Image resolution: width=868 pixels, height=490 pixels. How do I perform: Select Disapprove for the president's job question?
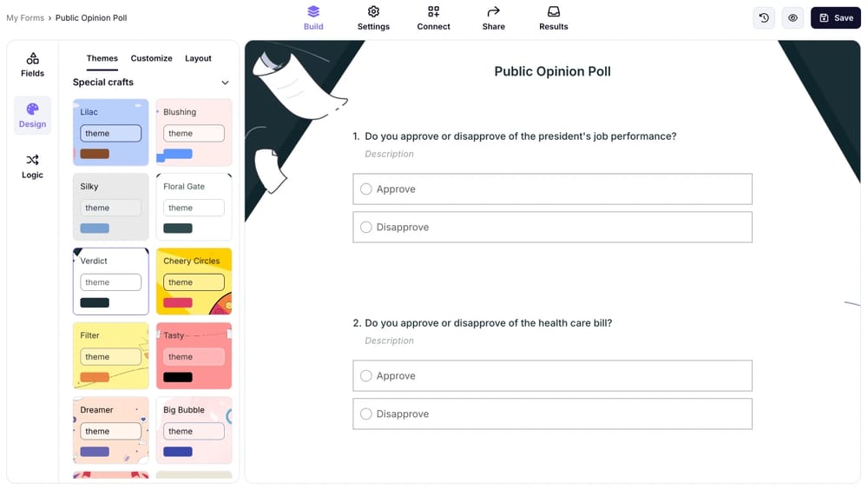coord(366,228)
